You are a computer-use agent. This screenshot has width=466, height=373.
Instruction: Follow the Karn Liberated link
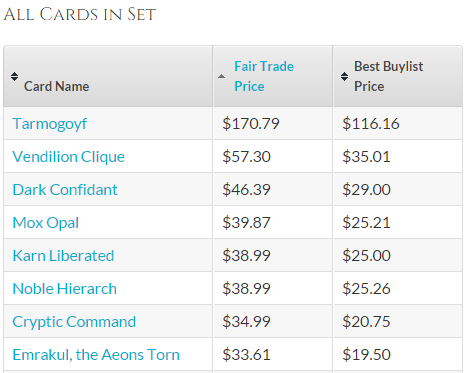point(63,256)
